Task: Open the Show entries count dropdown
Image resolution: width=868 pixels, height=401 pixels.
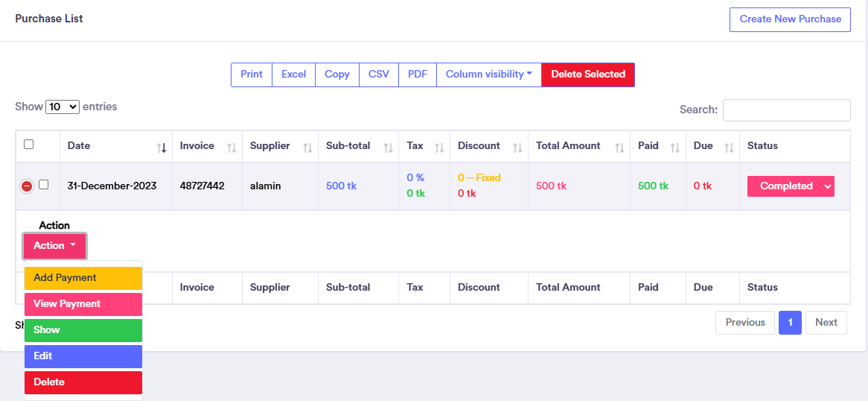Action: (63, 107)
